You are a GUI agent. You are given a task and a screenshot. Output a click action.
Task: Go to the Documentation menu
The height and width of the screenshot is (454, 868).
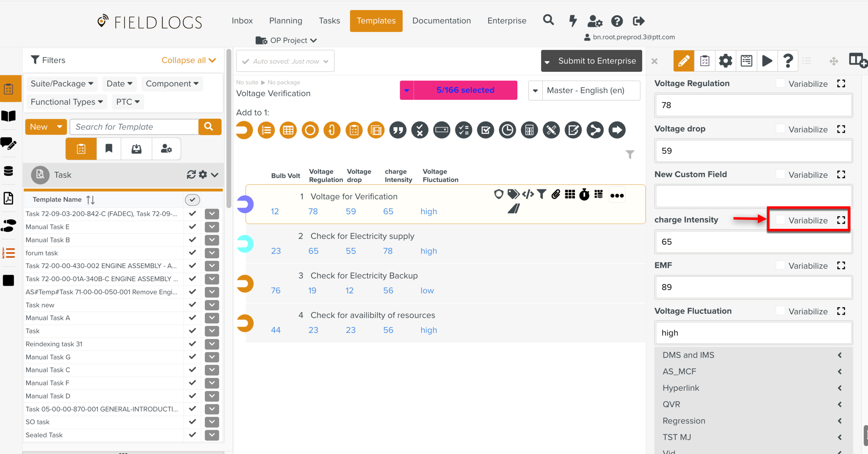tap(441, 21)
